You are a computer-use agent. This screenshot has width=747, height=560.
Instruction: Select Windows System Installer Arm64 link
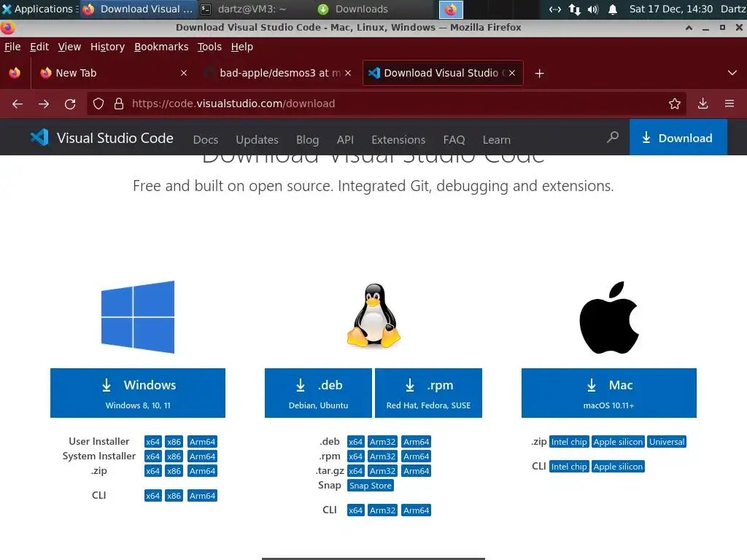pos(202,456)
